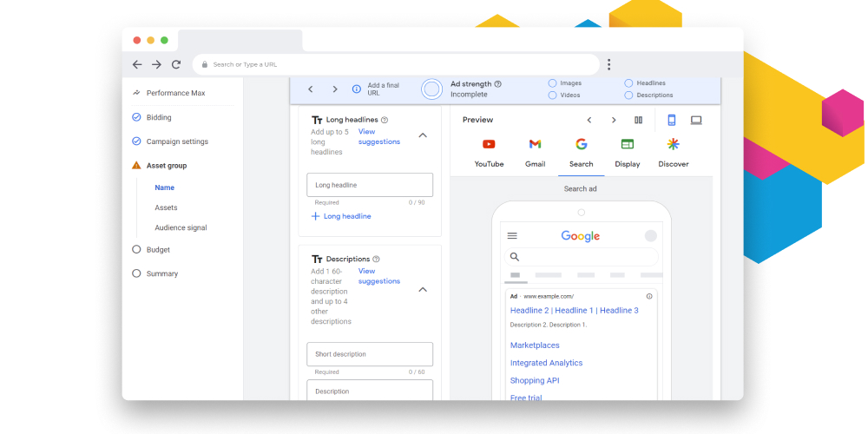
Task: Click the Performance Max trend icon
Action: tap(136, 93)
